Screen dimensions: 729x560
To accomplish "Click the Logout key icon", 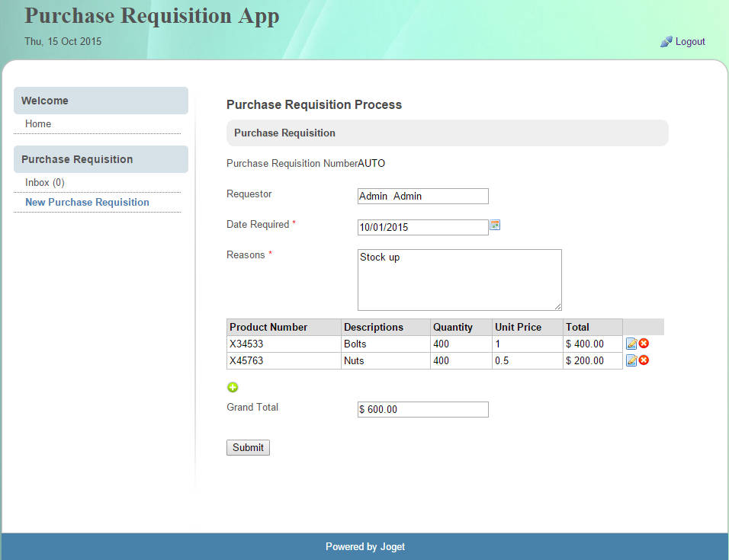I will tap(666, 42).
